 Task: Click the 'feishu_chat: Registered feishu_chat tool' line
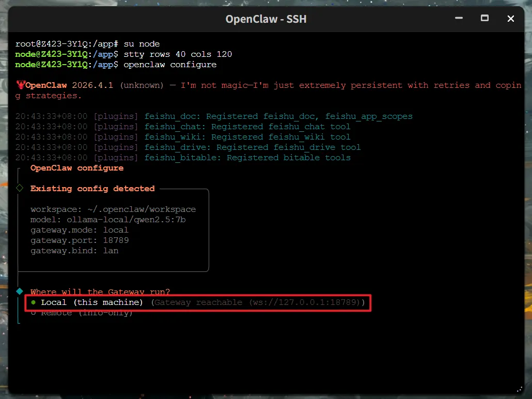click(x=247, y=127)
